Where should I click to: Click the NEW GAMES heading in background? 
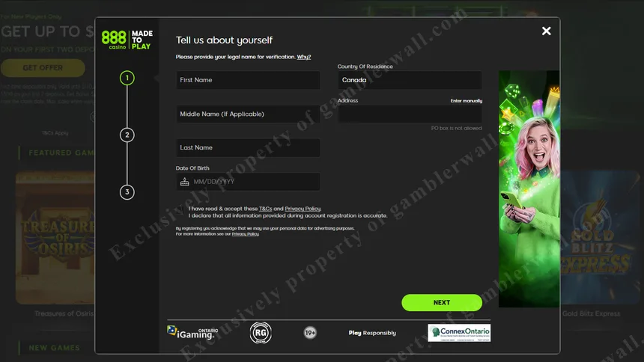(54, 348)
